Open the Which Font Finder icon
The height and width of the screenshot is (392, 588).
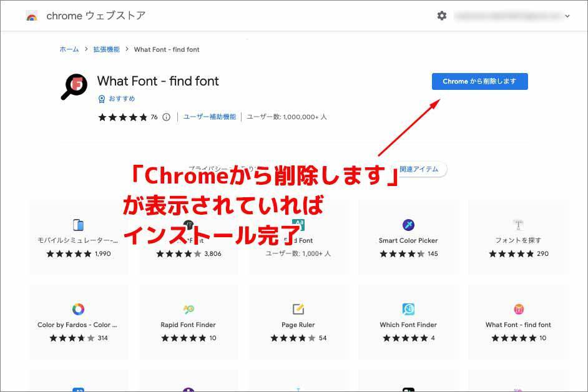pos(408,309)
